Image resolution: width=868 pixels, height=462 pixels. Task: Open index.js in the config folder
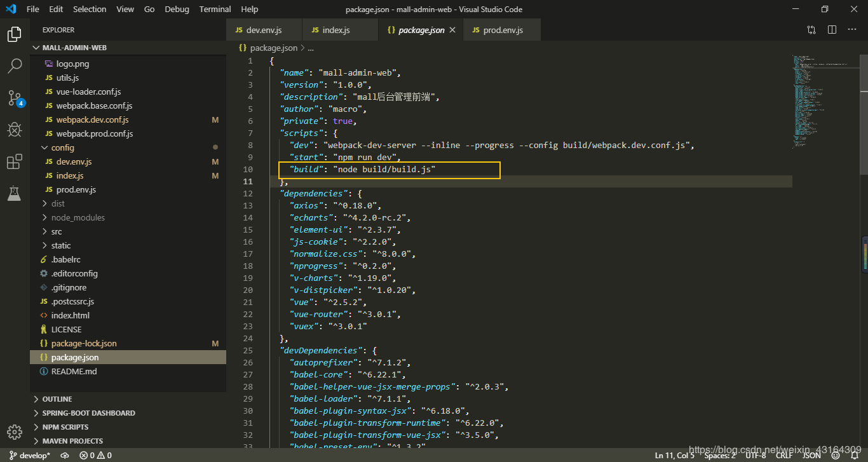pyautogui.click(x=128, y=175)
